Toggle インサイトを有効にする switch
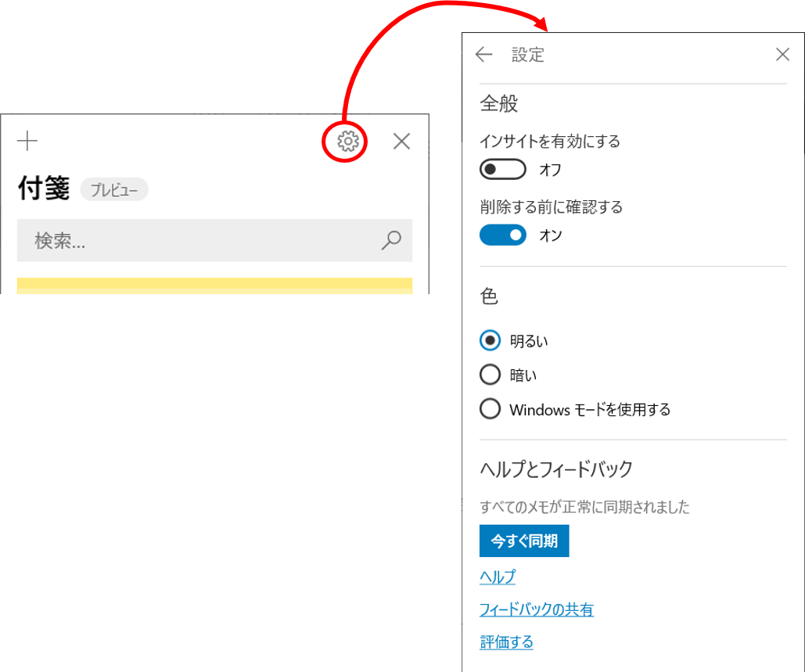Viewport: 805px width, 672px height. pos(502,170)
